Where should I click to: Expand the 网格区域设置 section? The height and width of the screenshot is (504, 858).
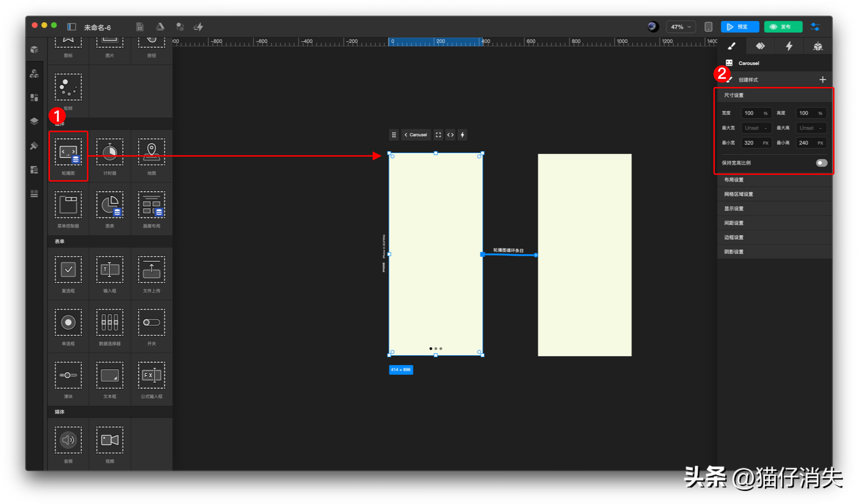(774, 194)
